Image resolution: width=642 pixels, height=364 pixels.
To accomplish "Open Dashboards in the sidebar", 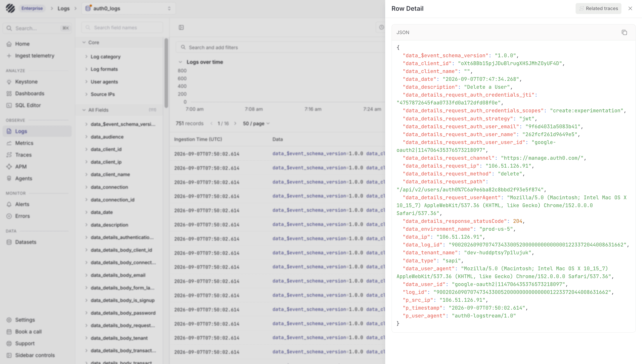I will (x=38, y=93).
